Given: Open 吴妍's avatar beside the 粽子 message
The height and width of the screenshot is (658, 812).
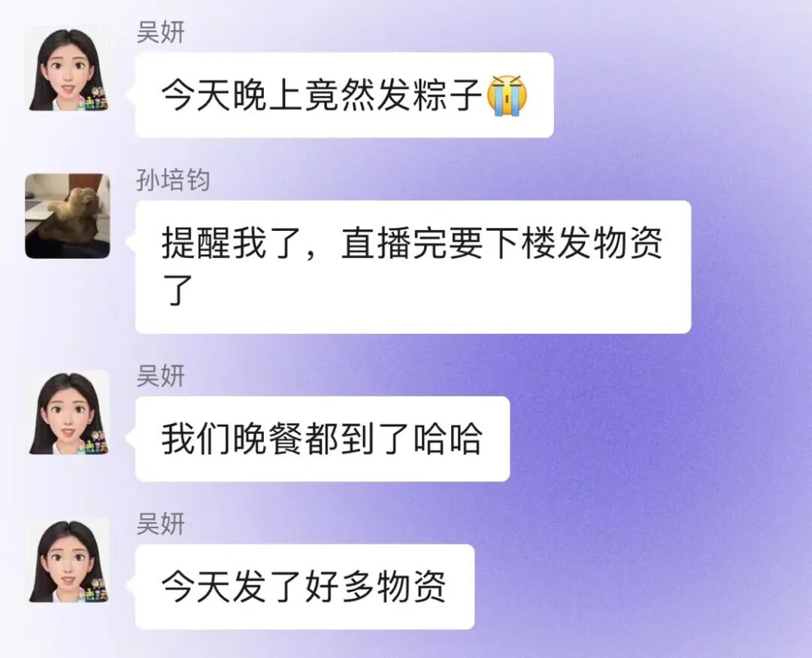Looking at the screenshot, I should 68,69.
